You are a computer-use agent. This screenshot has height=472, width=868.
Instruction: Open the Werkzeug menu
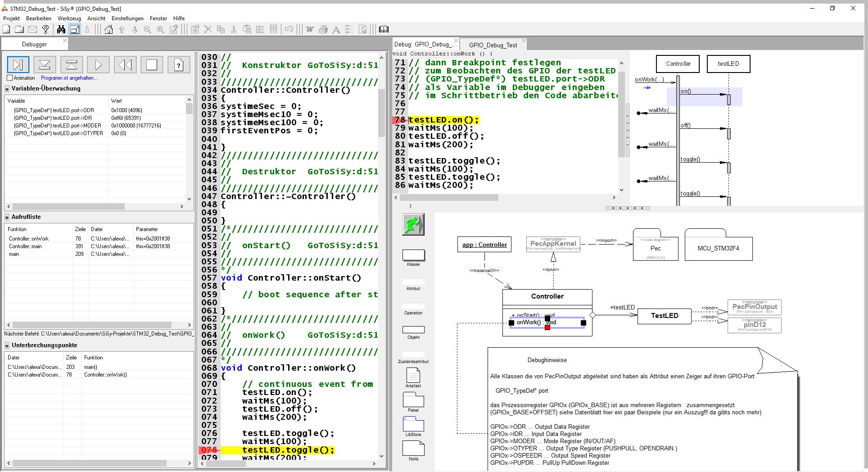[69, 18]
